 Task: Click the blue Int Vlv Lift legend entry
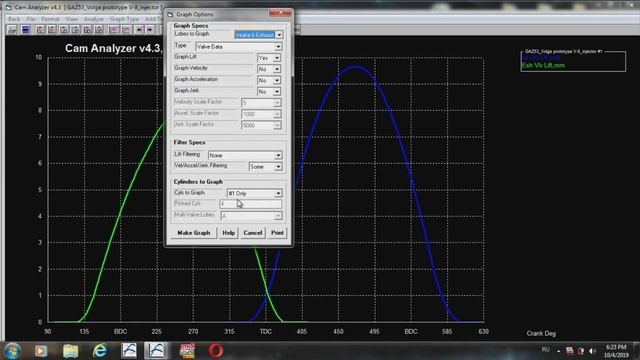[541, 58]
